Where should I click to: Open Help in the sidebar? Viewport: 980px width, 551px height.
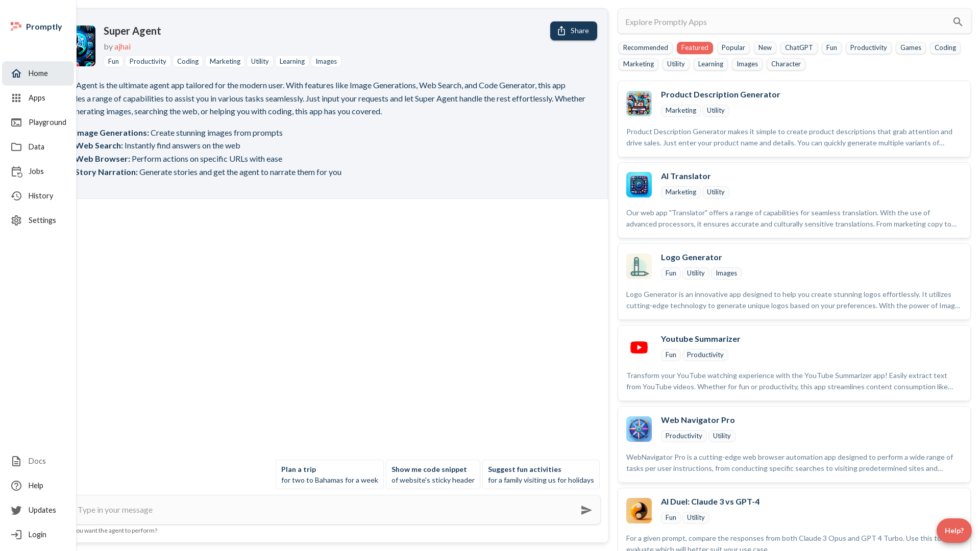tap(38, 486)
